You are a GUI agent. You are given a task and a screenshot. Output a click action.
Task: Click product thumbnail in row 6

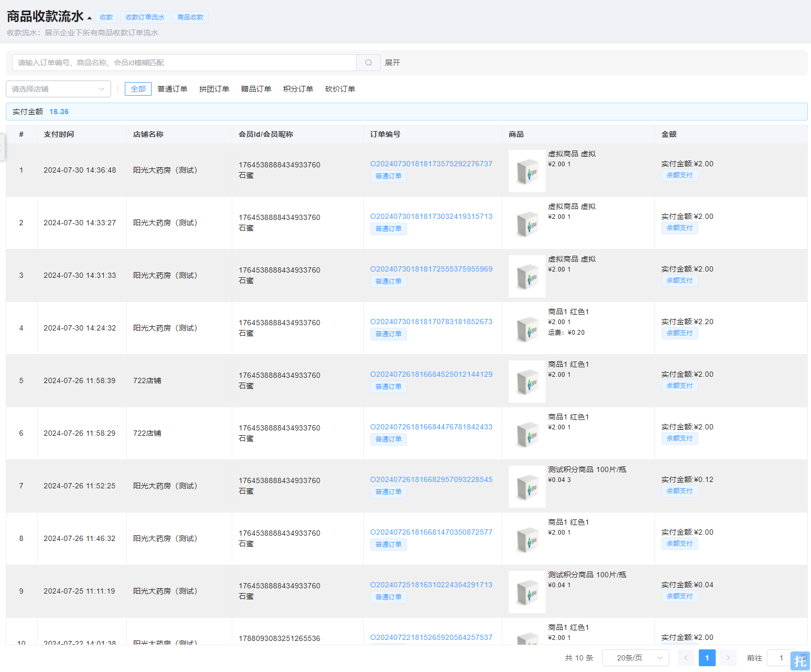point(527,434)
